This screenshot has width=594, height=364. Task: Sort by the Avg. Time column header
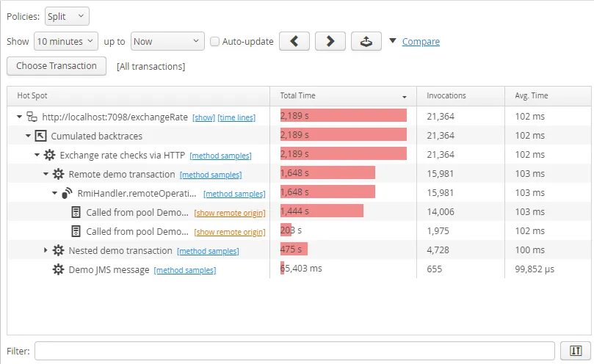click(548, 96)
